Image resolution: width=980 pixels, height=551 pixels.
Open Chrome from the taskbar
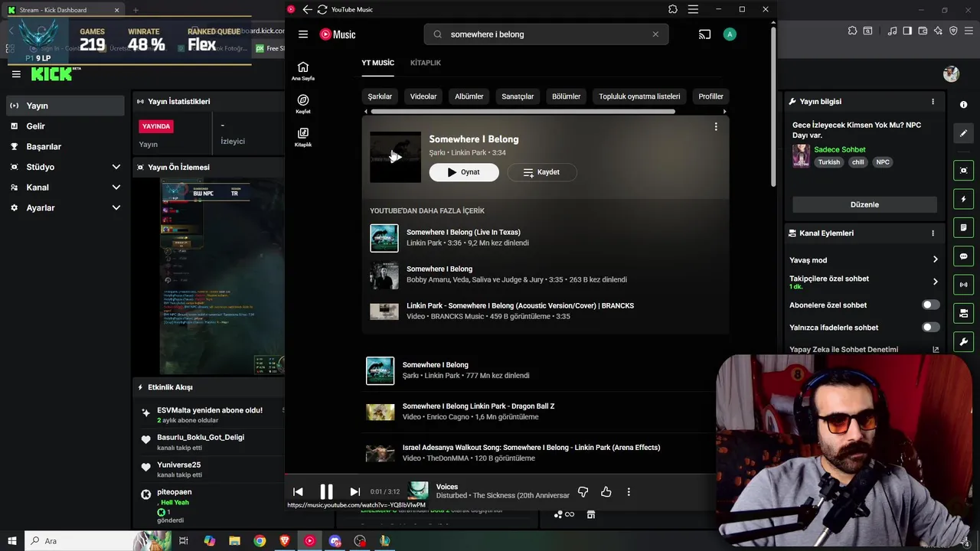pos(260,541)
